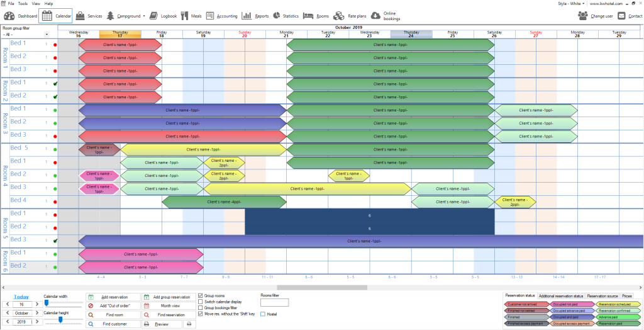The height and width of the screenshot is (330, 644).
Task: Click the Find customer button
Action: click(x=113, y=324)
